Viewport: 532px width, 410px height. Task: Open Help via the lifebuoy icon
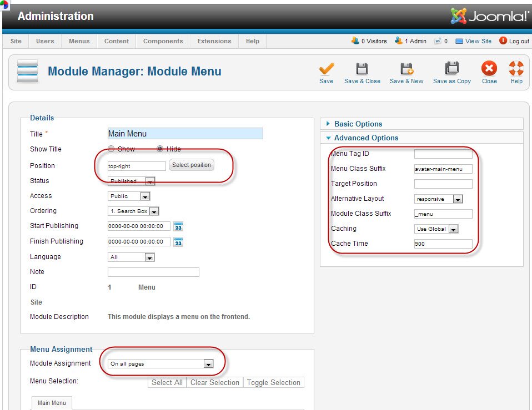516,69
